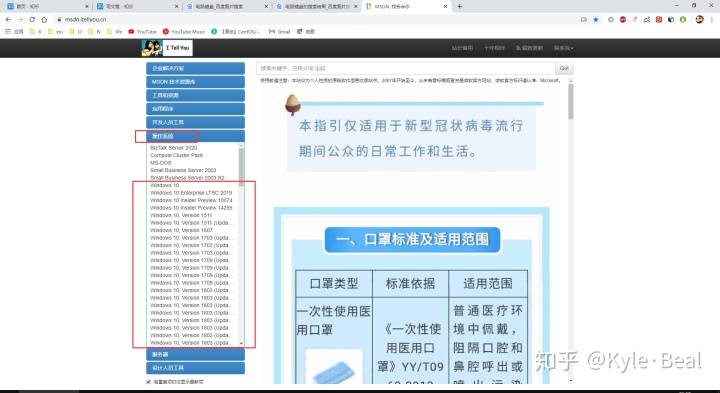Click the face mask image in the content pane
Image resolution: width=720 pixels, height=393 pixels.
[334, 367]
